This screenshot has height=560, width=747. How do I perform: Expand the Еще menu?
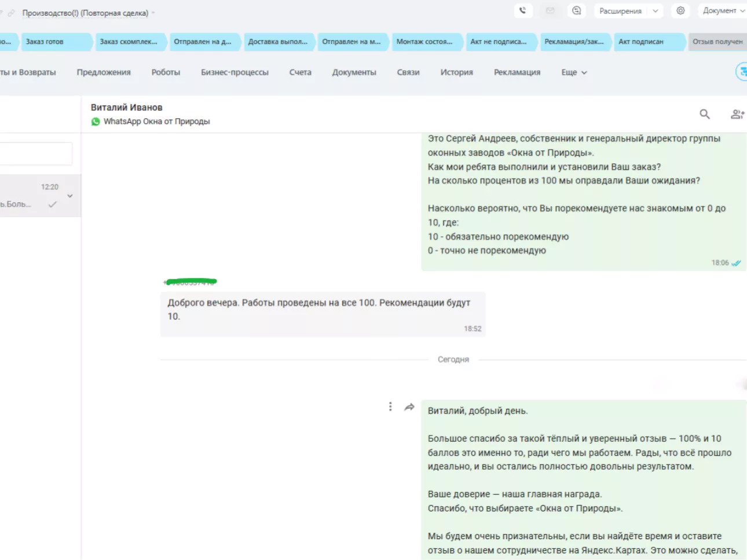[574, 72]
